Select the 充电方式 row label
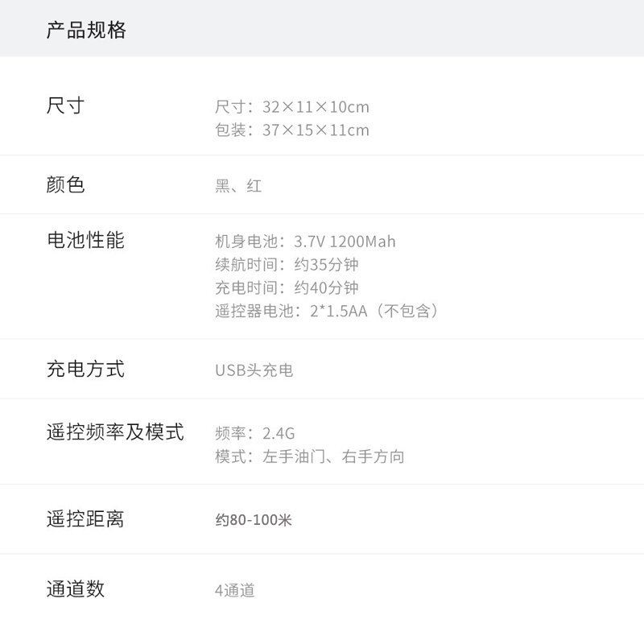Image resolution: width=644 pixels, height=644 pixels. coord(85,369)
